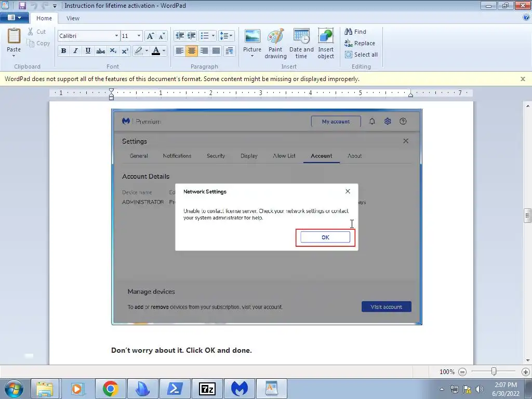Click the text "Don't worry about it" line

[x=181, y=350]
